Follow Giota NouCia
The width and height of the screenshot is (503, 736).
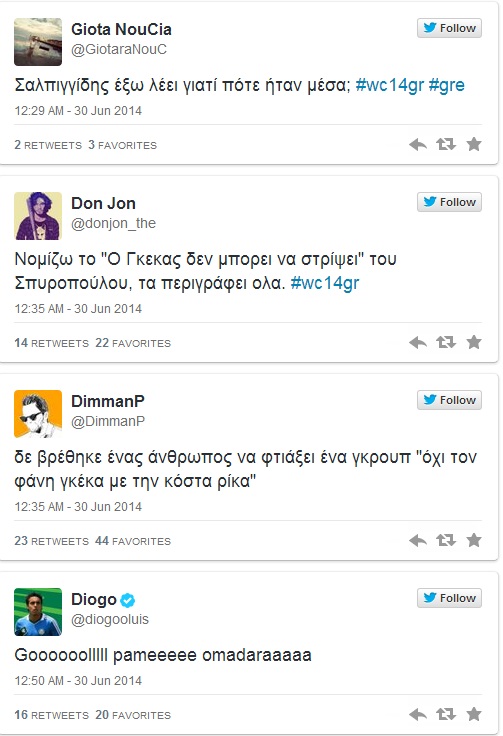pyautogui.click(x=449, y=28)
